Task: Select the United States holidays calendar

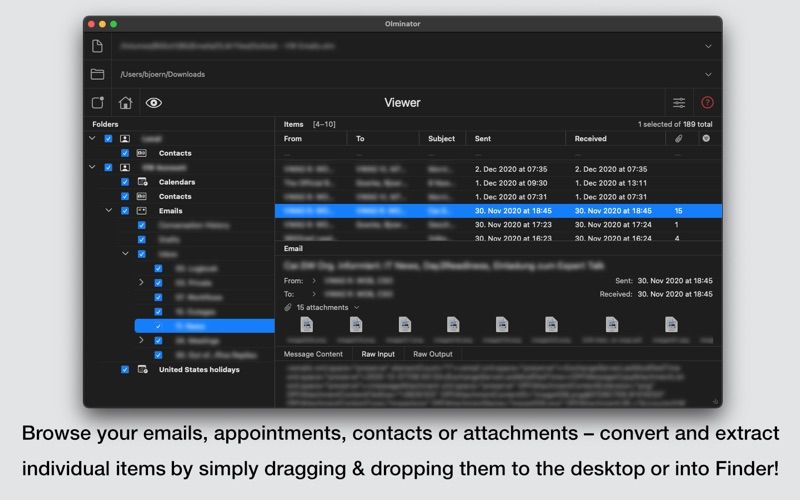Action: (x=199, y=369)
